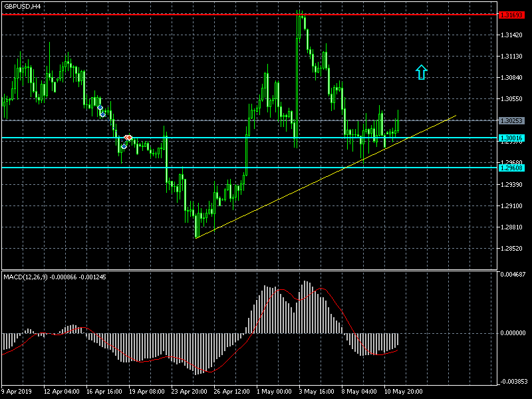
Task: Click the GBPUSD,H4 chart title
Action: click(x=21, y=6)
